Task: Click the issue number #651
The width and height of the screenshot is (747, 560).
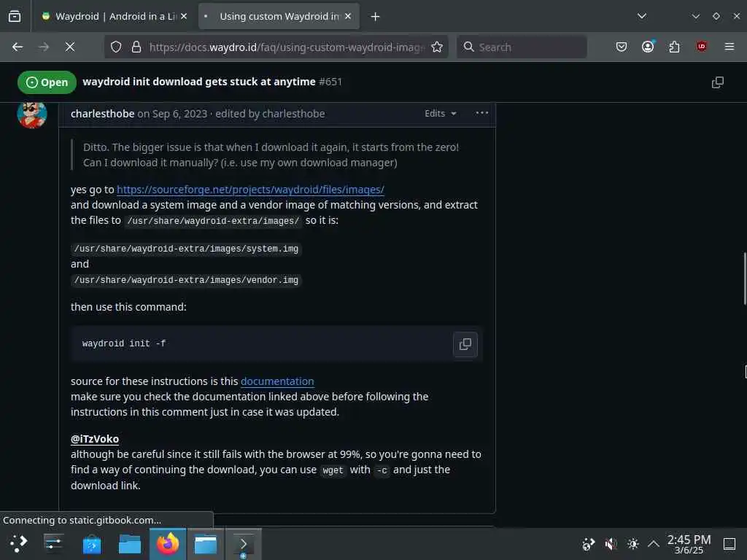Action: pyautogui.click(x=330, y=82)
